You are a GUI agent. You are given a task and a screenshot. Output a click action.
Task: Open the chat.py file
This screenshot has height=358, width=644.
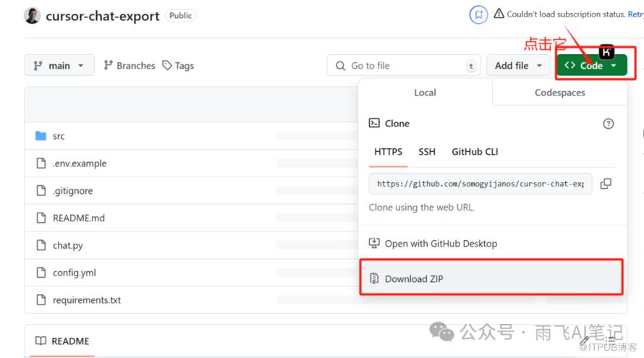[x=67, y=245]
